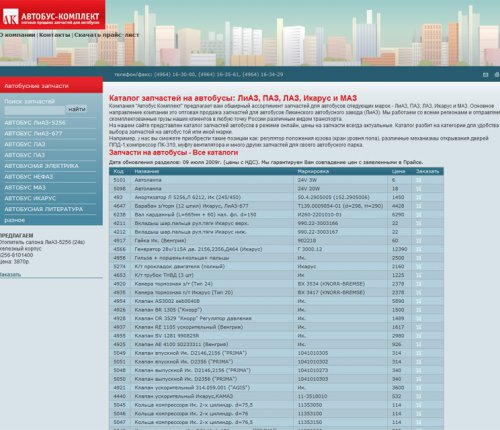Click the order icon in row 4925 Клапан AE 4100
500x430 pixels.
pos(419,345)
